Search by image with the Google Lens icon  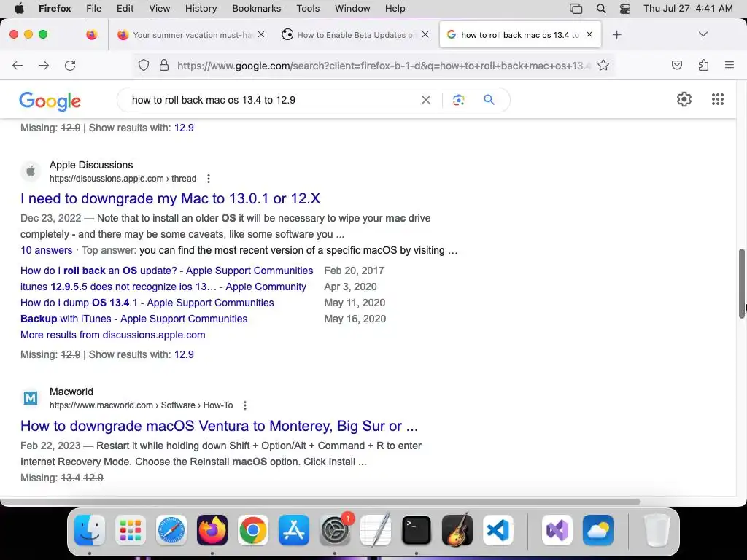458,100
